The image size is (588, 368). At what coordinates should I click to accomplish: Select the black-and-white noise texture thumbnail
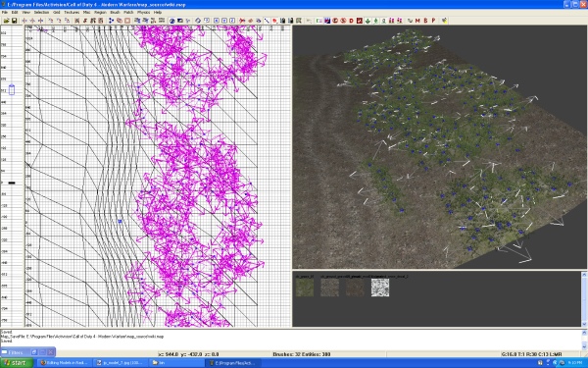point(380,288)
